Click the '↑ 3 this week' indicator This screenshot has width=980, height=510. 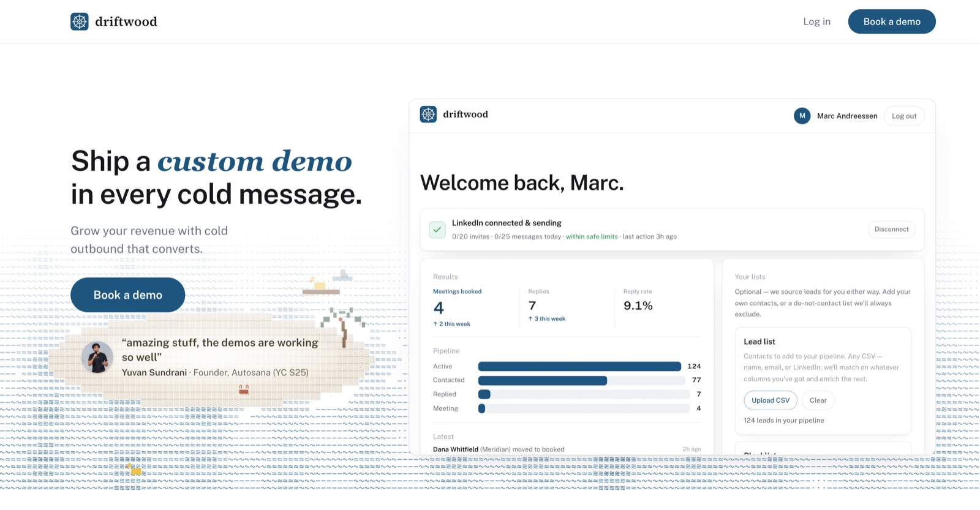(547, 319)
